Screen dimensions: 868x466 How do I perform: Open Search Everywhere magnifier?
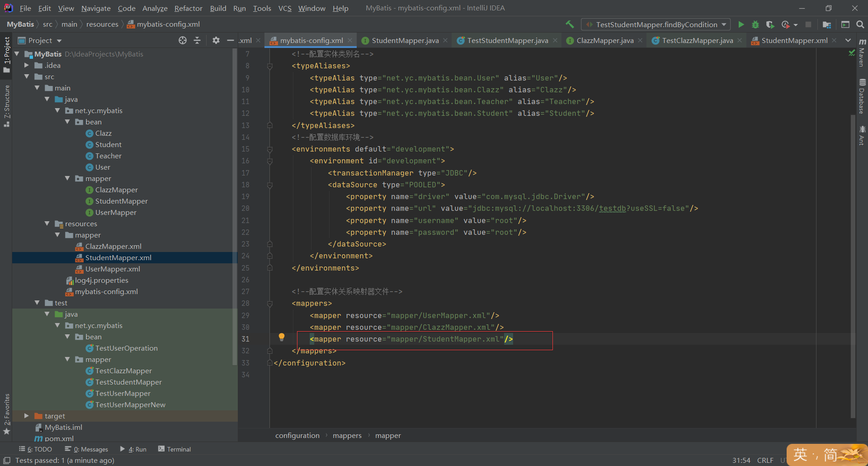[x=860, y=24]
